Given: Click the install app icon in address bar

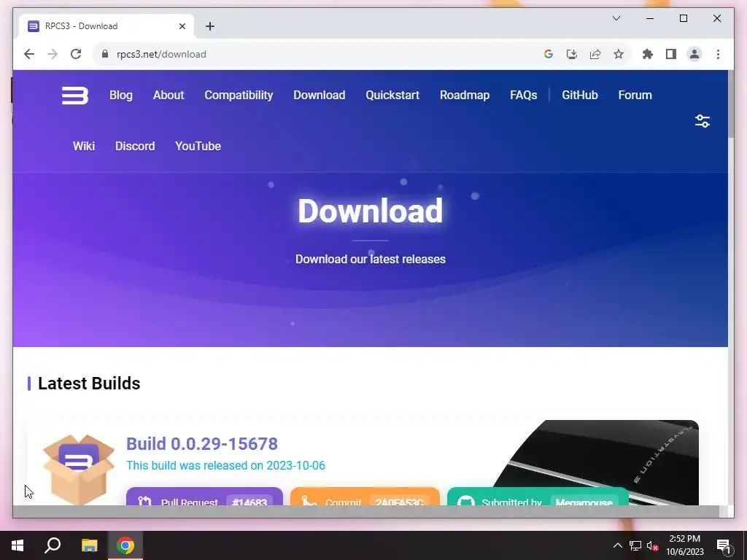Looking at the screenshot, I should pos(572,54).
